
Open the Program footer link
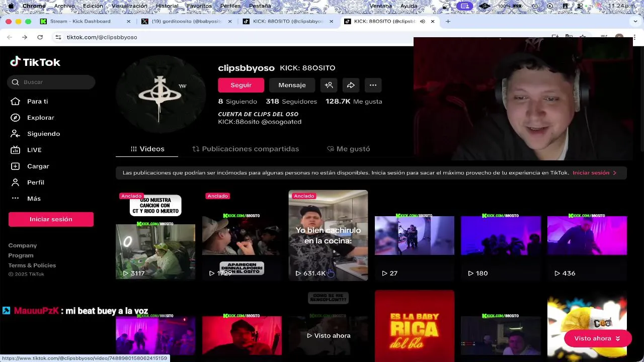click(21, 255)
